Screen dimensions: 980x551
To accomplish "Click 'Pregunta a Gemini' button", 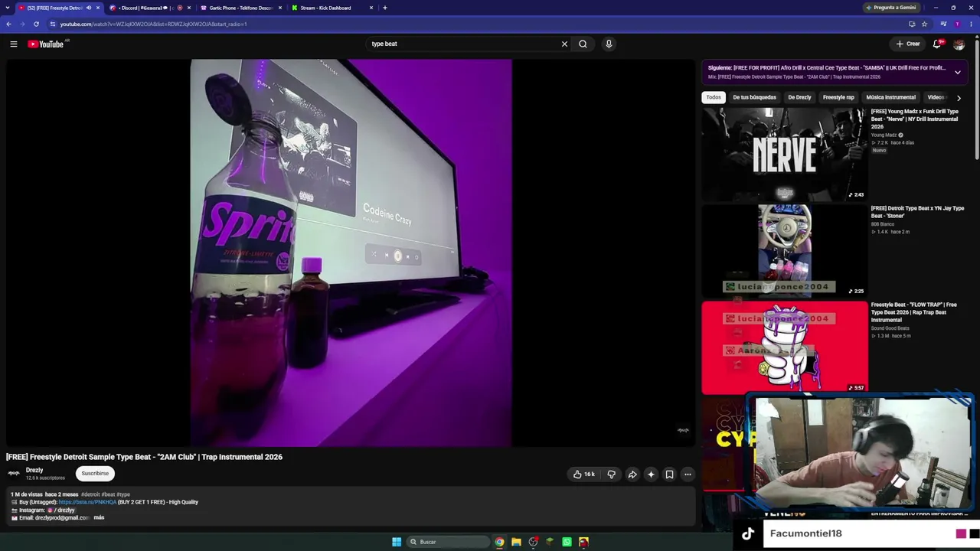I will [892, 8].
